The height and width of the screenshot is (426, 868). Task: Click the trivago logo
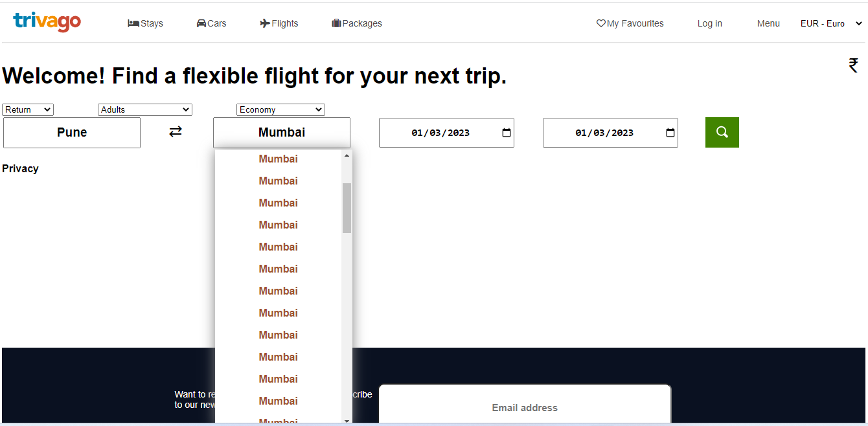[47, 22]
